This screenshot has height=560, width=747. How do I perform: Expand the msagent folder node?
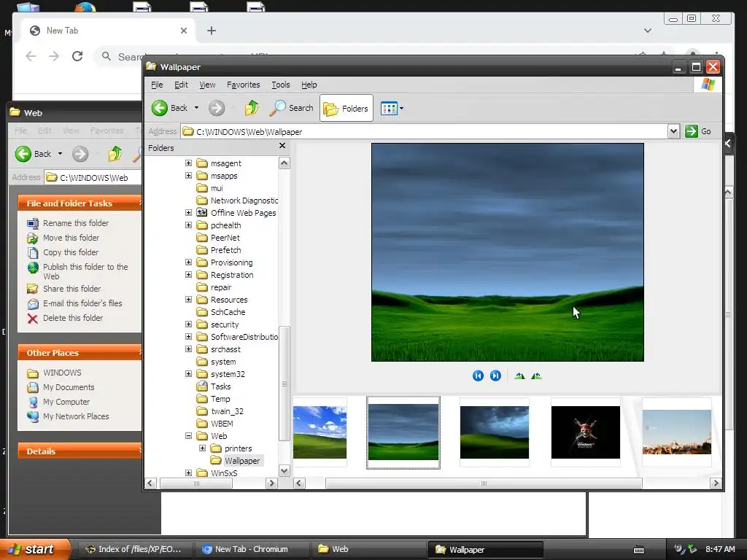point(189,163)
